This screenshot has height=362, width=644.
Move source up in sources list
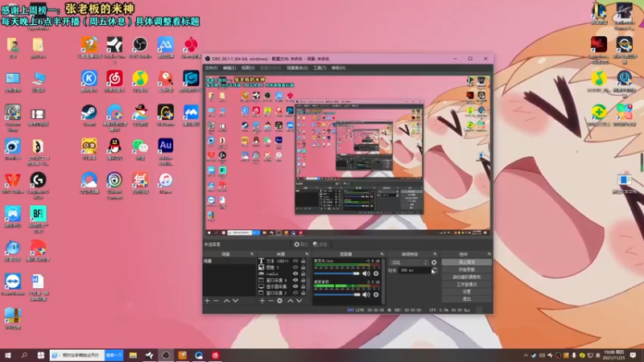tap(291, 301)
